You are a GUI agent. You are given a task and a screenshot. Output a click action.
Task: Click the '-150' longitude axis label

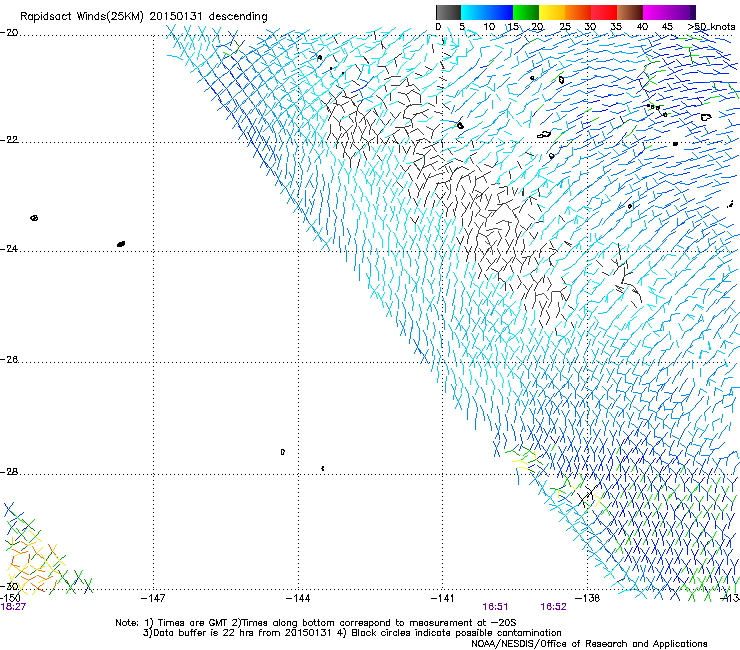[10, 598]
